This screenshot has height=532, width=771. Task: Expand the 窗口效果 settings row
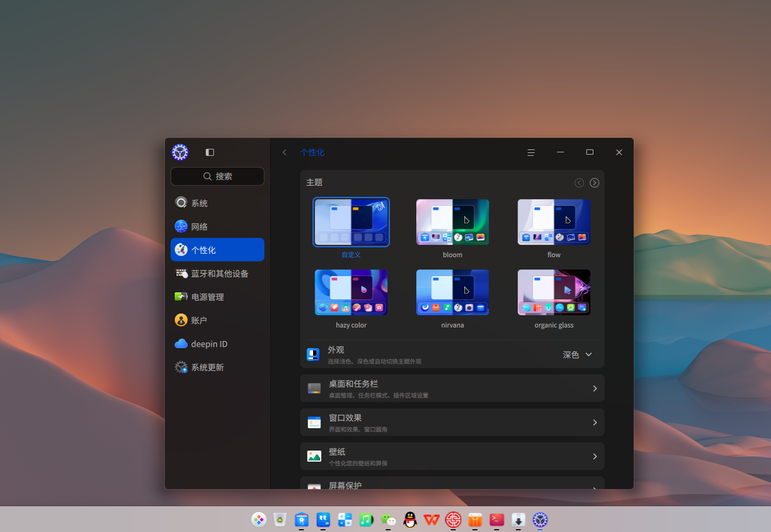[452, 422]
